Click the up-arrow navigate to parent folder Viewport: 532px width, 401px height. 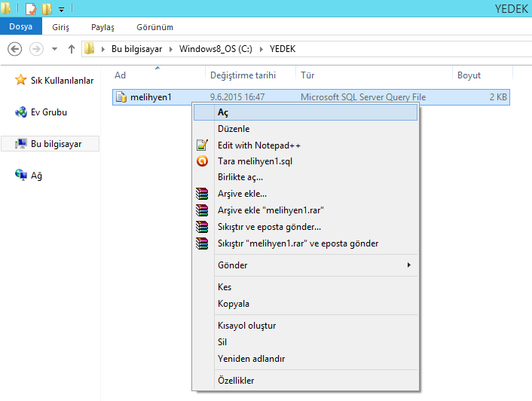point(72,49)
